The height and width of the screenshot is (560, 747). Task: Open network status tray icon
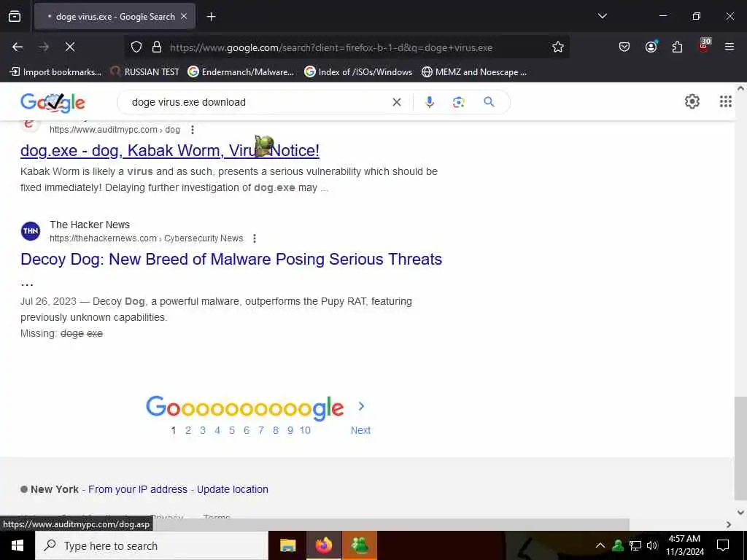pyautogui.click(x=635, y=545)
